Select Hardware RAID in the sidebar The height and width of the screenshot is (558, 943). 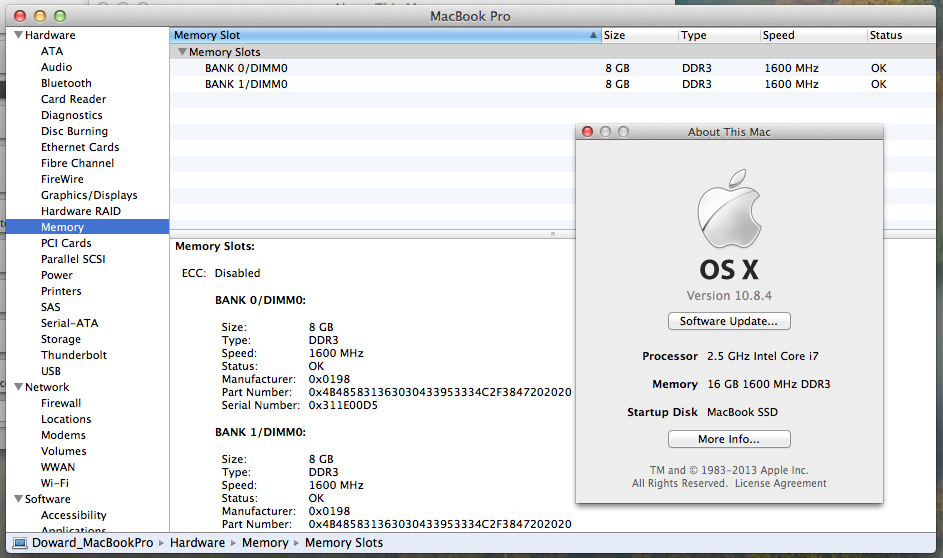[x=81, y=211]
